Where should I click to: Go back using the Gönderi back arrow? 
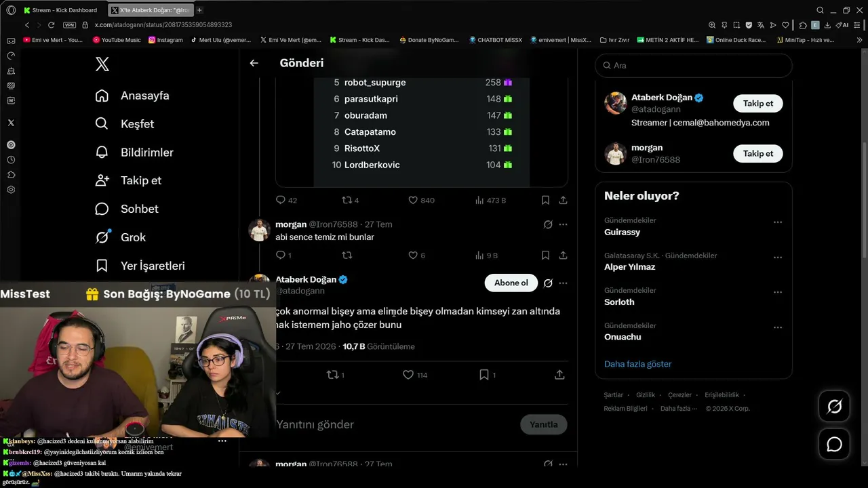[x=254, y=63]
